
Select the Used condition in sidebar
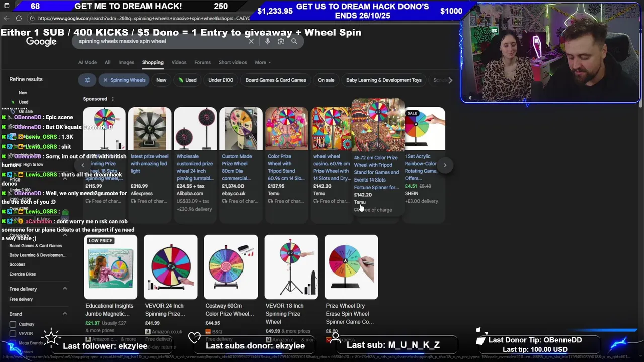pos(24,102)
